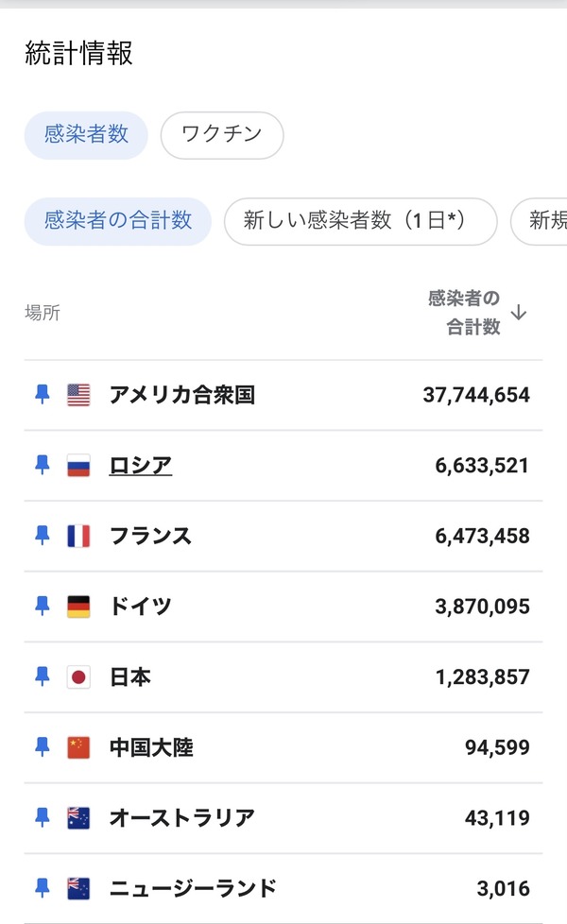This screenshot has height=924, width=567.
Task: Click the pin icon for ニュージーランド
Action: pos(42,888)
